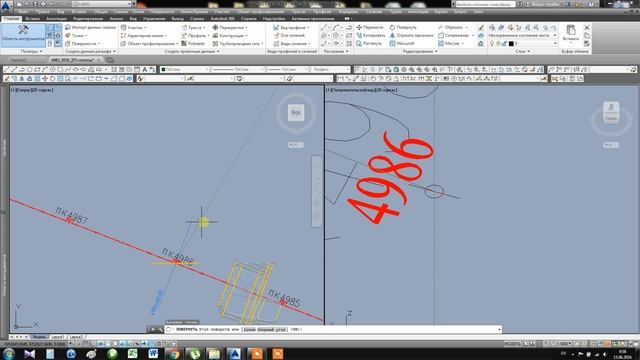Select the Растянуть (Stretch) tool

369,43
